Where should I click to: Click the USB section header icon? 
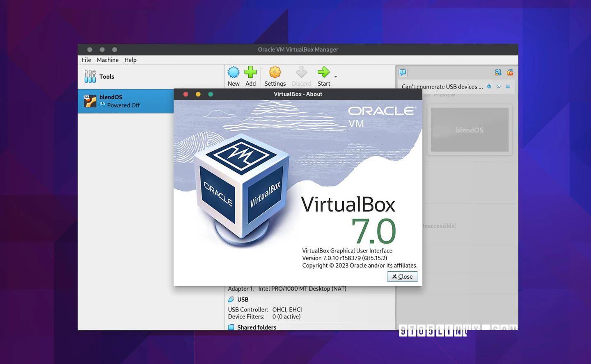[x=231, y=300]
